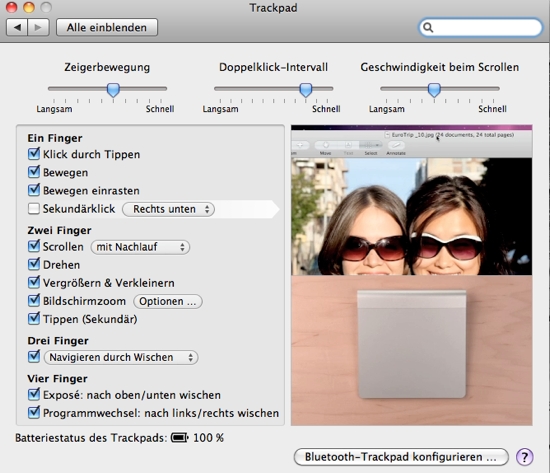Screen dimensions: 550x473
Task: Open Navigieren durch Wischen dropdown
Action: 121,358
